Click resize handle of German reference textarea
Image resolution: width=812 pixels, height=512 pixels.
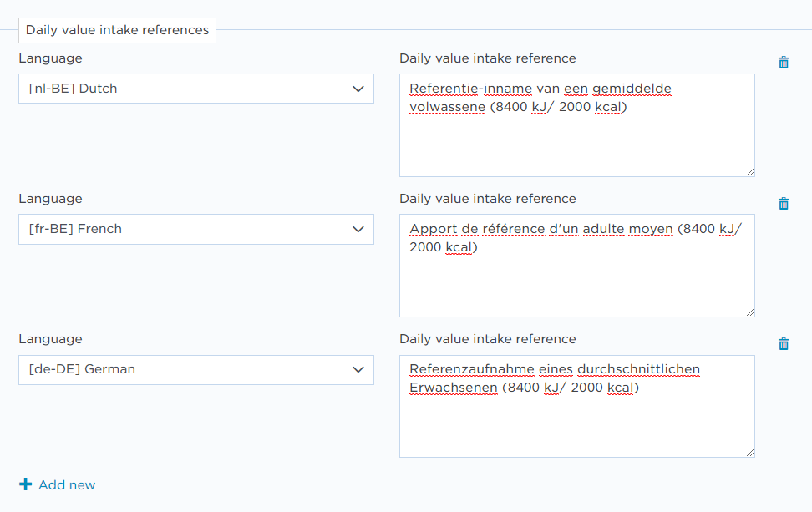[x=750, y=453]
